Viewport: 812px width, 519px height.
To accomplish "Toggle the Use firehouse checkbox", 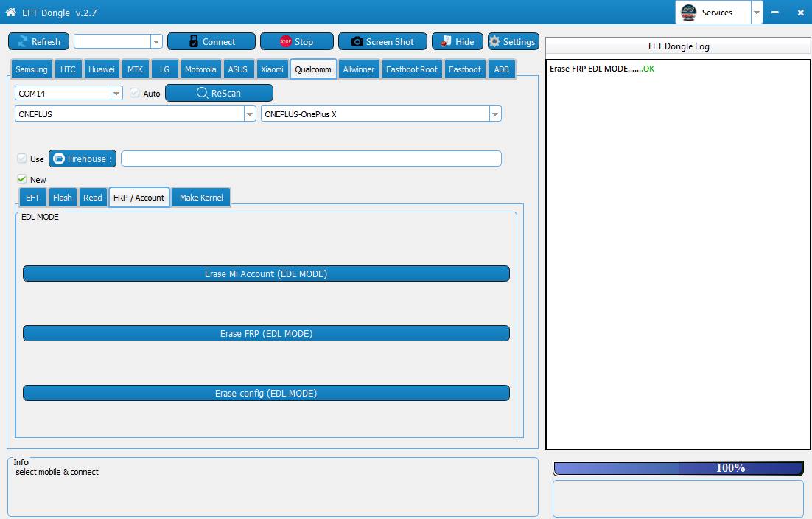I will click(x=22, y=159).
